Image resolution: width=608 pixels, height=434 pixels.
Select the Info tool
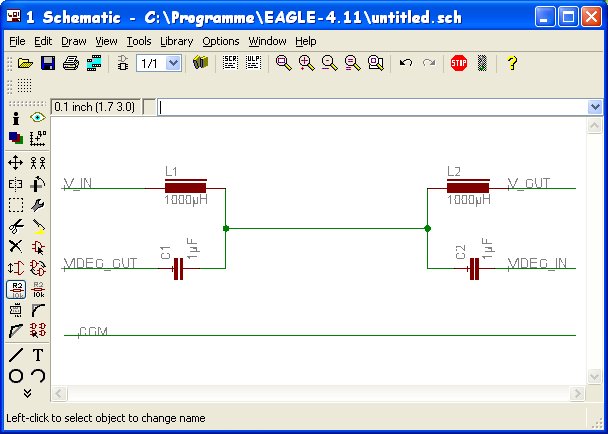pos(16,119)
